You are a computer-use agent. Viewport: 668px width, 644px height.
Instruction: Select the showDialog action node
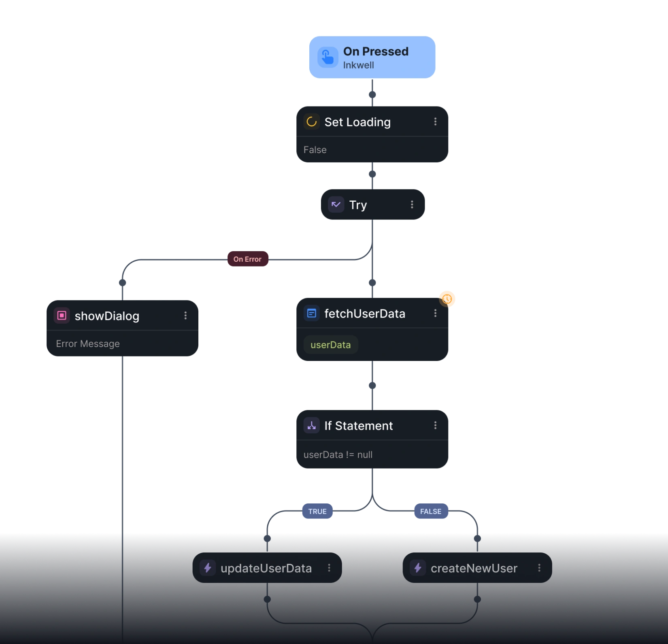click(122, 328)
